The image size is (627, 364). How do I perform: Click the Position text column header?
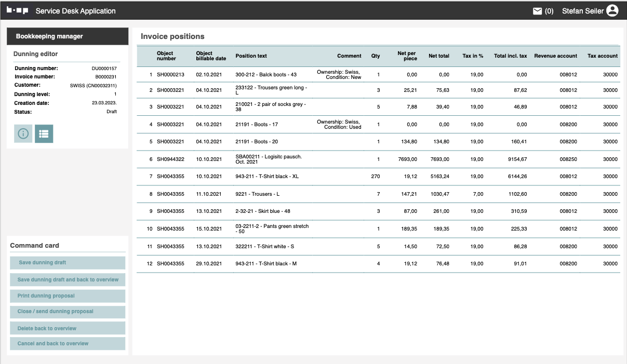click(x=251, y=56)
